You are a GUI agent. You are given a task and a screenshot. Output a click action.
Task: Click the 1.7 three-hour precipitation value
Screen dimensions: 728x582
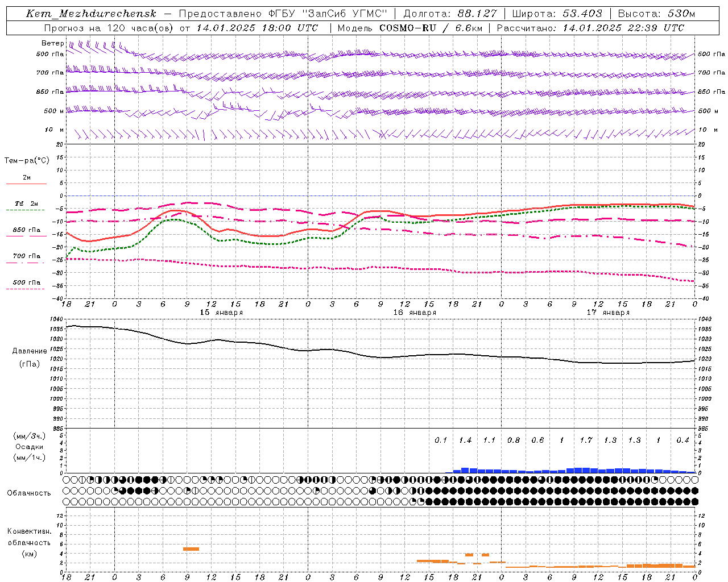click(x=586, y=440)
